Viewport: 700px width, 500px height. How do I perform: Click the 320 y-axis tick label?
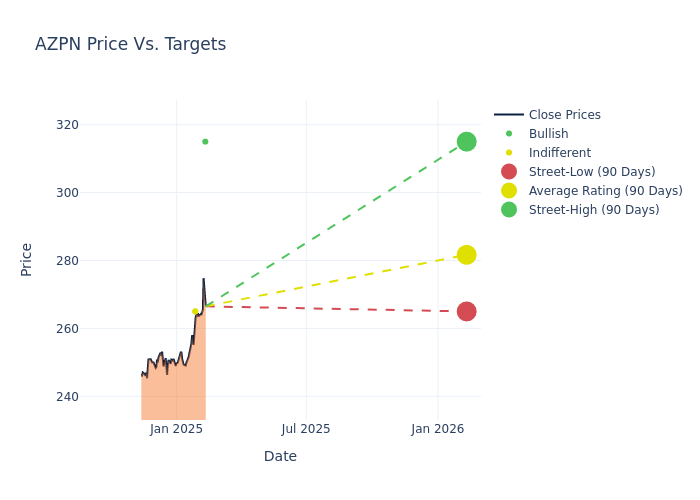point(95,125)
